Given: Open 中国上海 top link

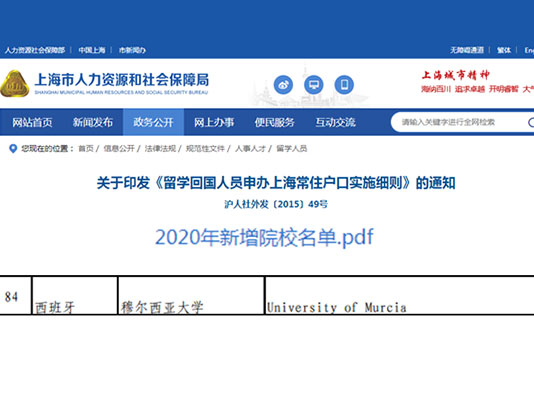Looking at the screenshot, I should point(92,50).
